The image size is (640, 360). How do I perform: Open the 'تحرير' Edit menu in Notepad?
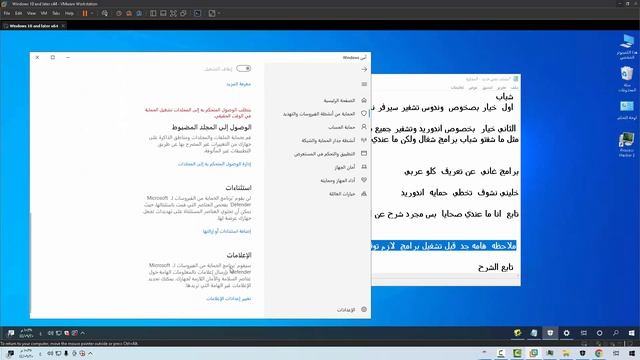[502, 88]
